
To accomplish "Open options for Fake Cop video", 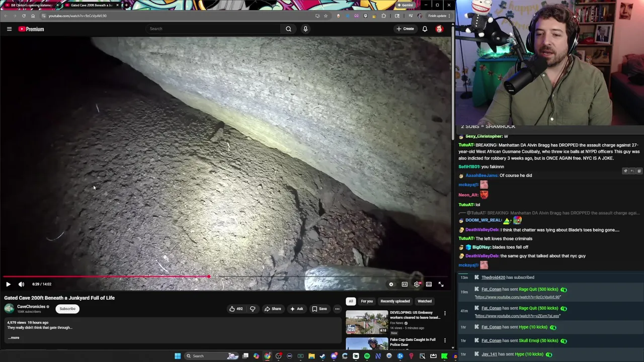I will [445, 340].
